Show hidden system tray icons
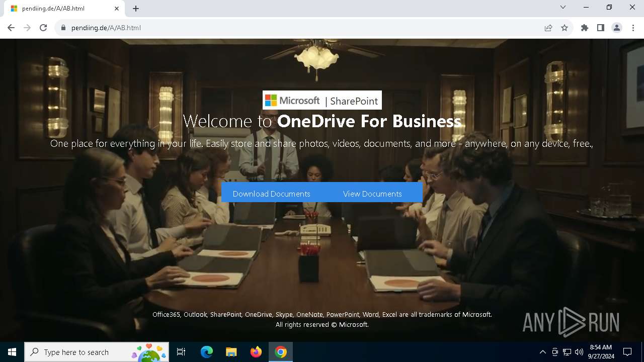The image size is (644, 362). (542, 352)
